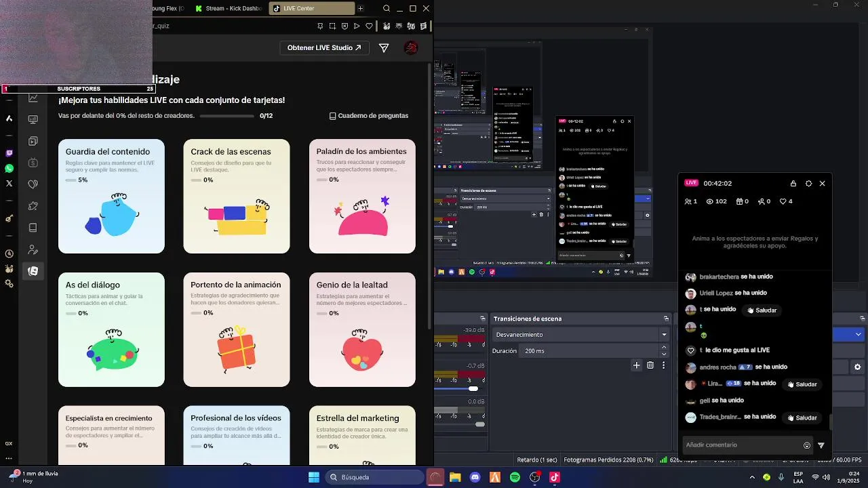Click the emoji icon in the comment box
This screenshot has width=868, height=488.
807,445
